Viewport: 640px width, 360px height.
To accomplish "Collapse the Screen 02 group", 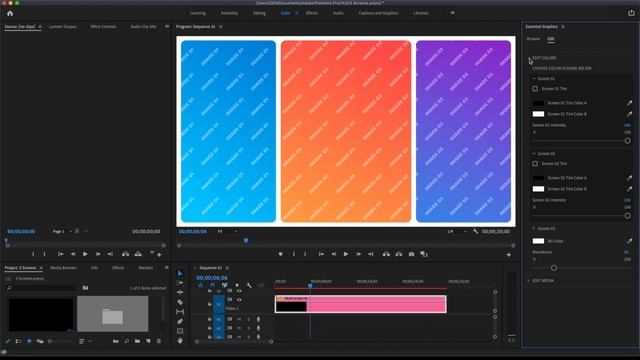I will 534,153.
